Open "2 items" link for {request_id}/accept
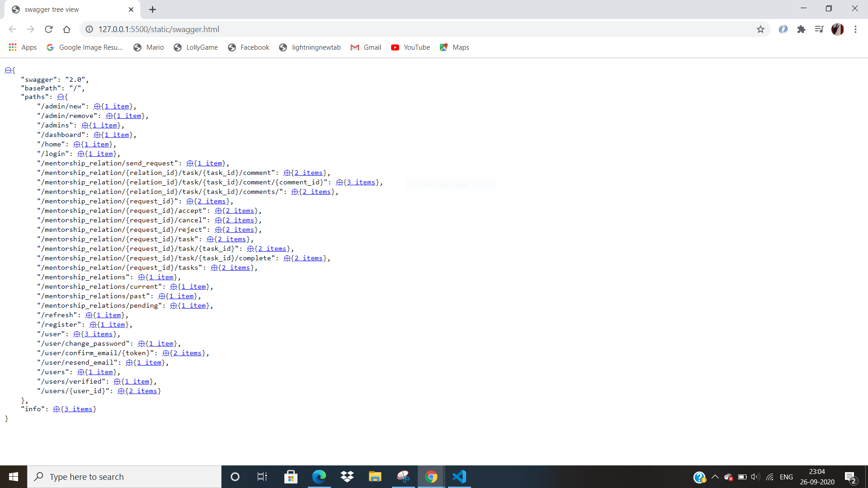The image size is (868, 488). (240, 211)
